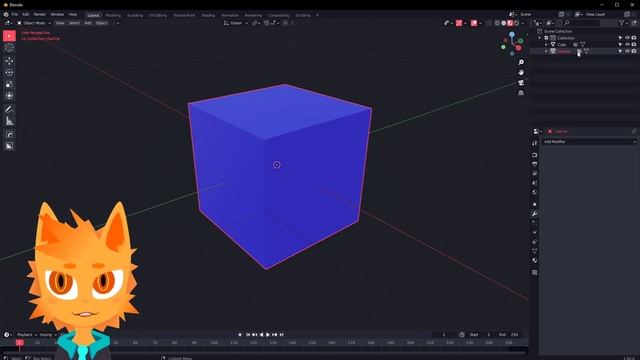Screen dimensions: 640x360
Task: Open the viewport Add menu
Action: pyautogui.click(x=88, y=23)
